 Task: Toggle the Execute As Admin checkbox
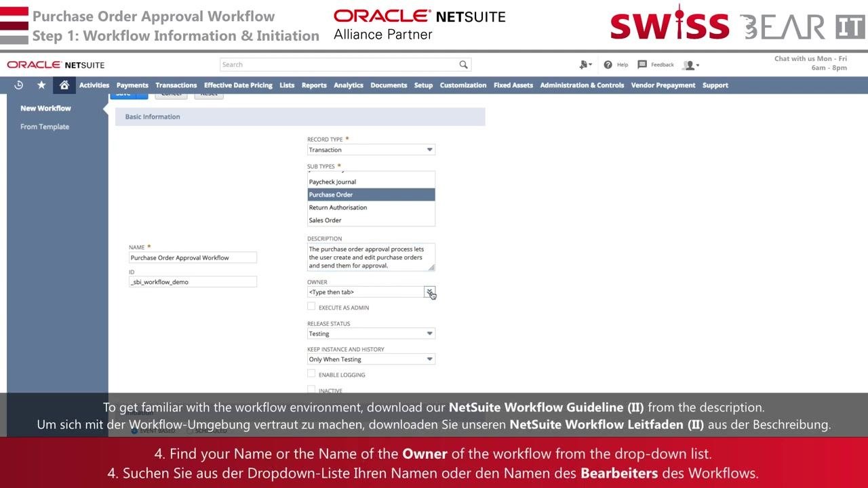click(x=311, y=306)
